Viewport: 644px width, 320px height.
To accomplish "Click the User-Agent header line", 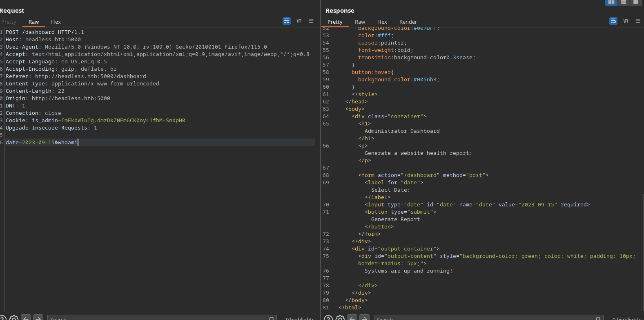I will (x=136, y=47).
